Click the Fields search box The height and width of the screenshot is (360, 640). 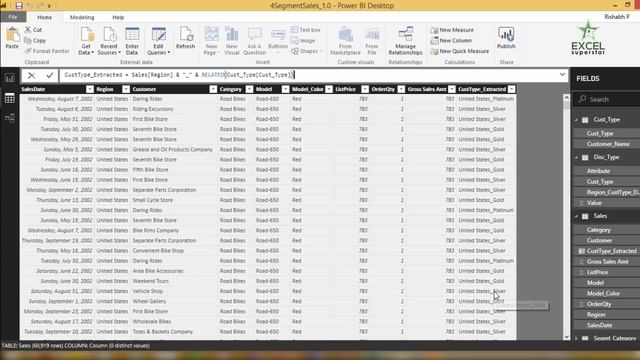click(607, 99)
